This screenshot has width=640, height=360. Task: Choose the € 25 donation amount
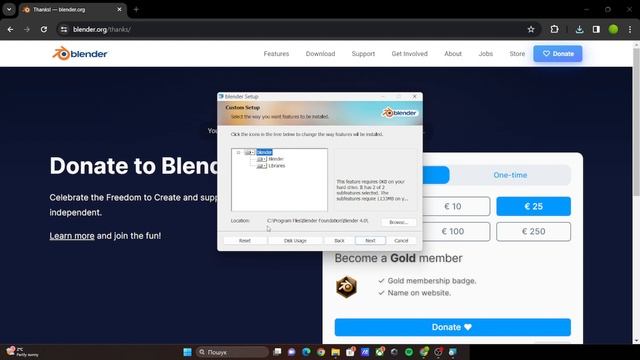[x=533, y=207]
